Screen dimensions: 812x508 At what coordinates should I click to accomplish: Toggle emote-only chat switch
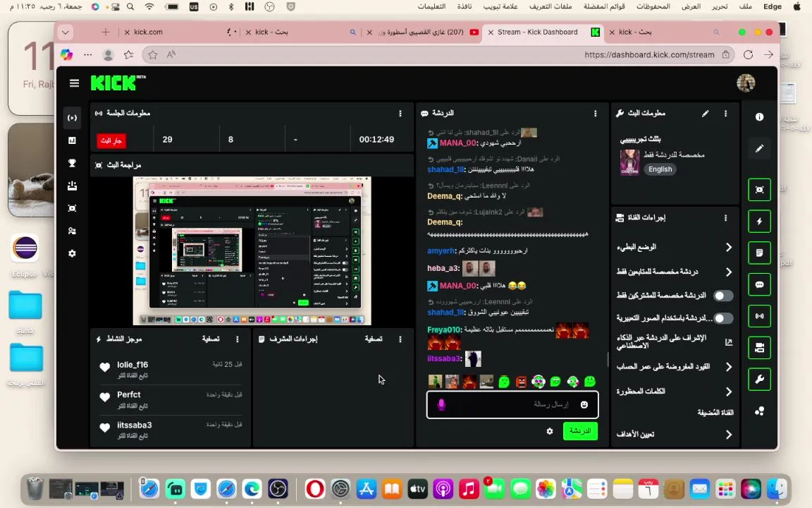pyautogui.click(x=723, y=317)
